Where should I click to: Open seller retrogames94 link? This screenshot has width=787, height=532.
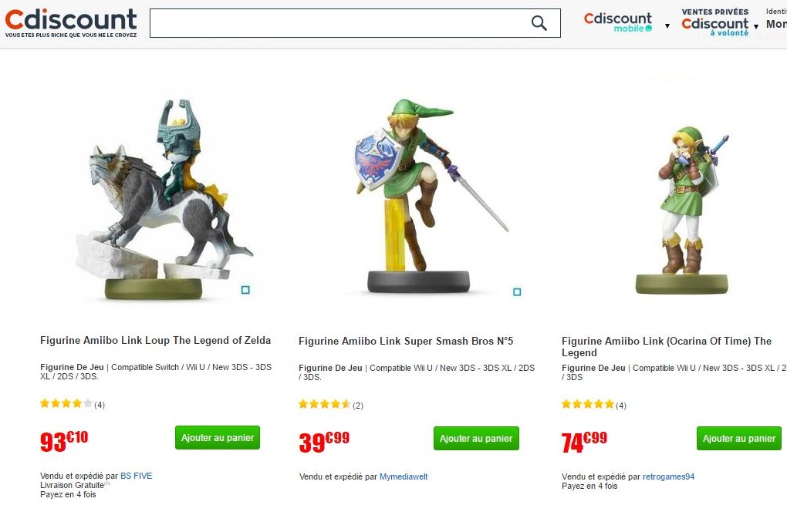pyautogui.click(x=668, y=476)
